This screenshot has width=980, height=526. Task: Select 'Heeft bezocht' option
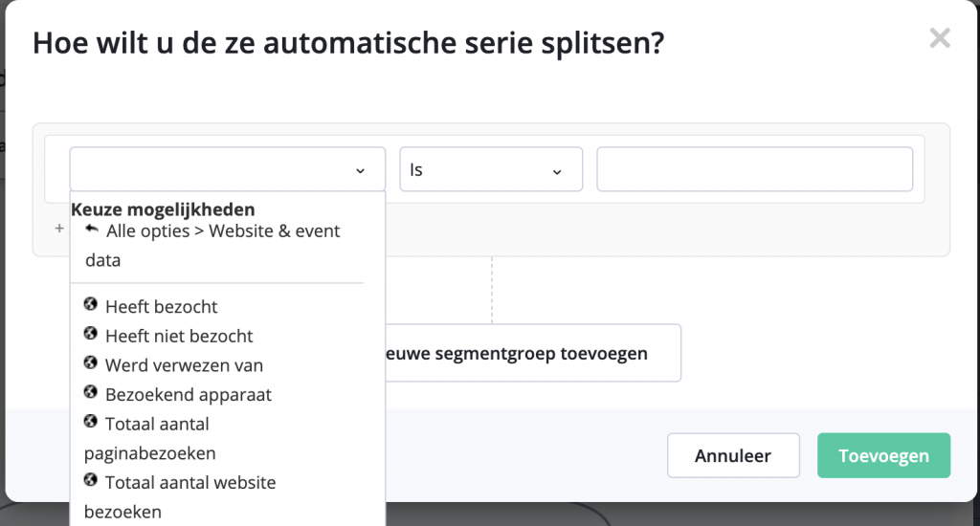[x=161, y=307]
